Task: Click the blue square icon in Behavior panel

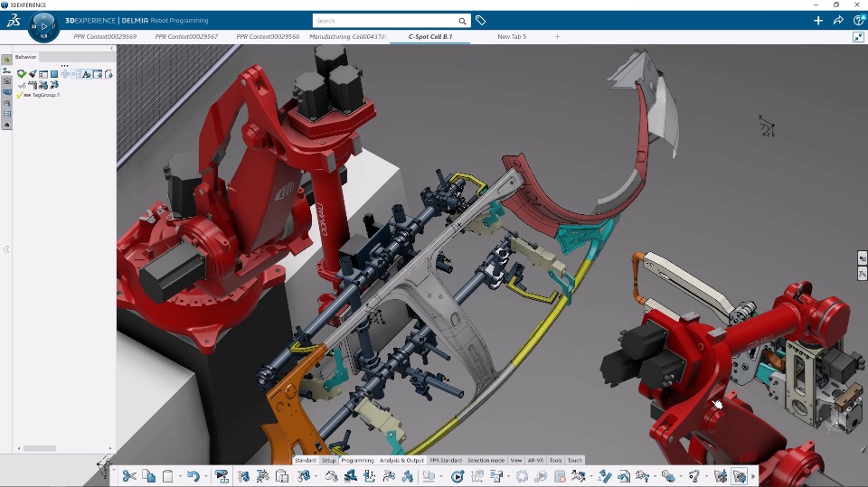Action: pyautogui.click(x=54, y=74)
